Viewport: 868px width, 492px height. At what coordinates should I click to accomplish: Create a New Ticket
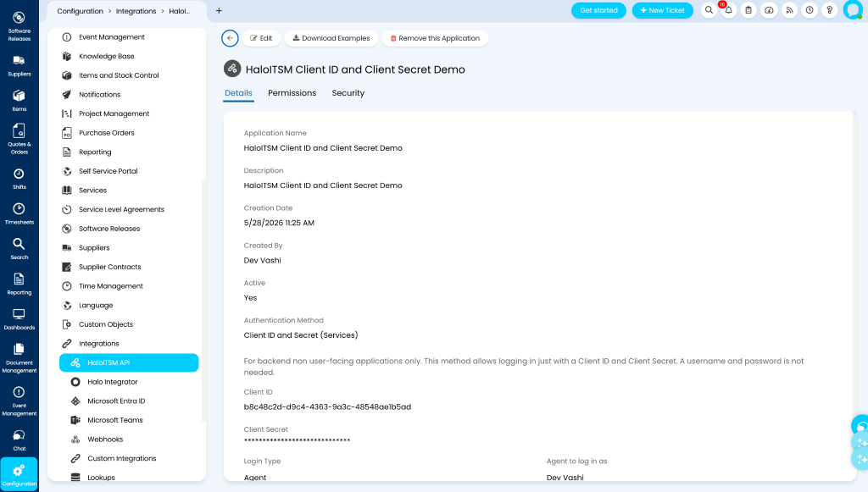click(x=662, y=10)
